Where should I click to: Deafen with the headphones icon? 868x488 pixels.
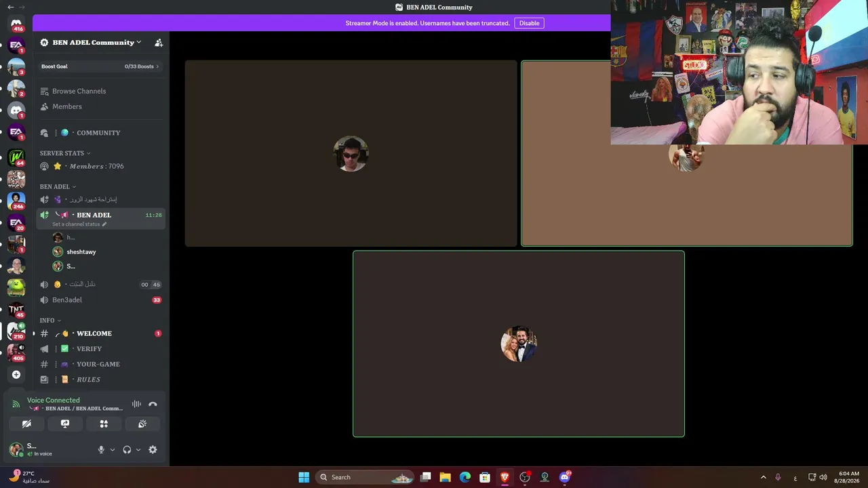coord(127,449)
